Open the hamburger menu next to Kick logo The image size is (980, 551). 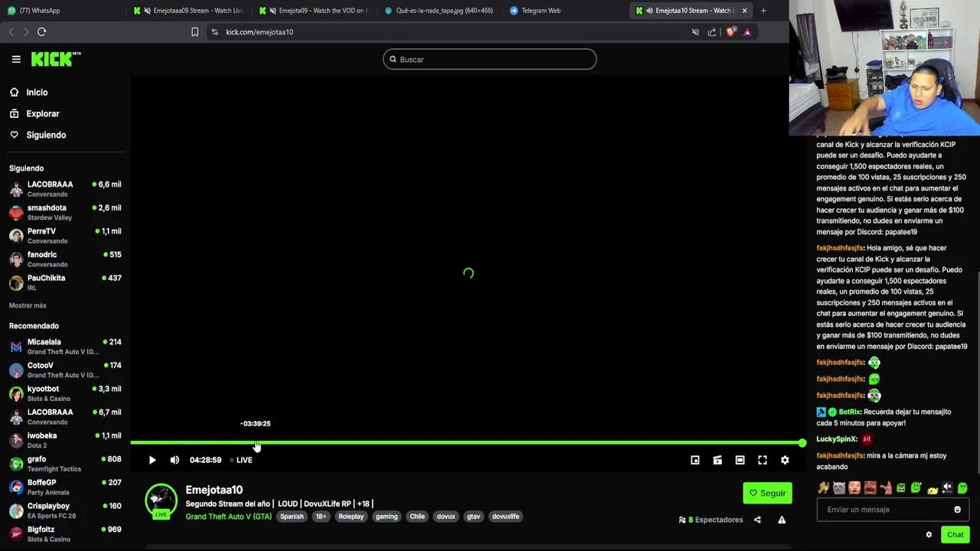point(16,59)
